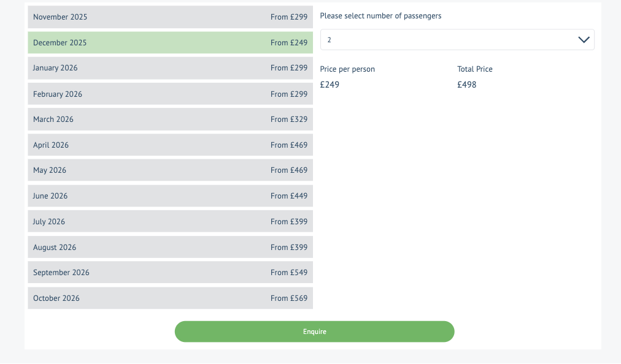Image resolution: width=621 pixels, height=364 pixels.
Task: Click the Price per person £249 value
Action: [x=330, y=85]
